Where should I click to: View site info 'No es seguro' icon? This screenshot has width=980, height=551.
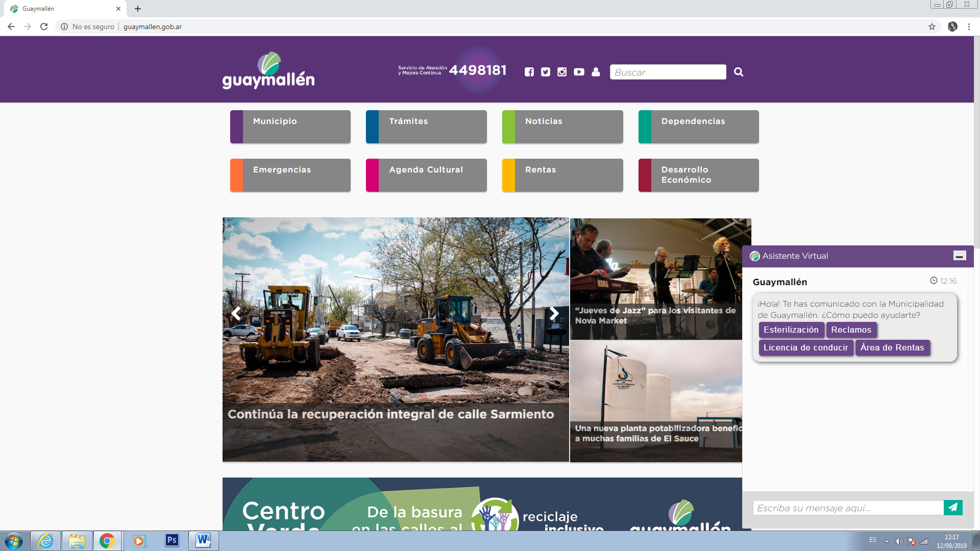(x=64, y=27)
